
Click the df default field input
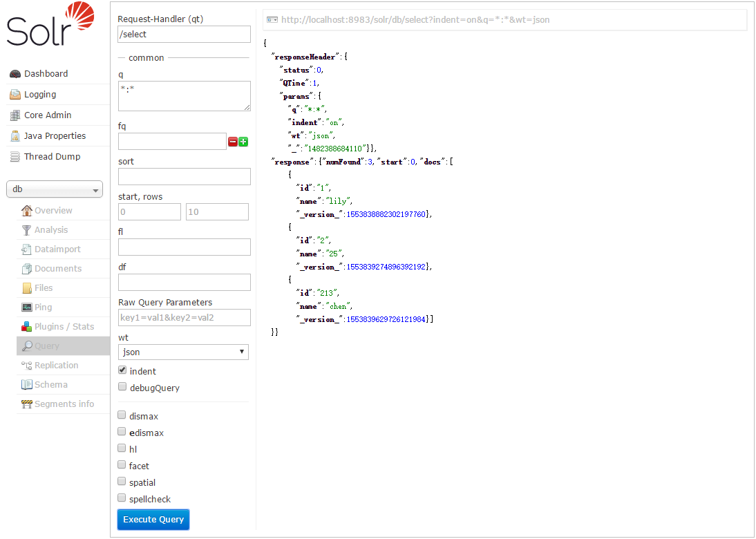pos(185,282)
